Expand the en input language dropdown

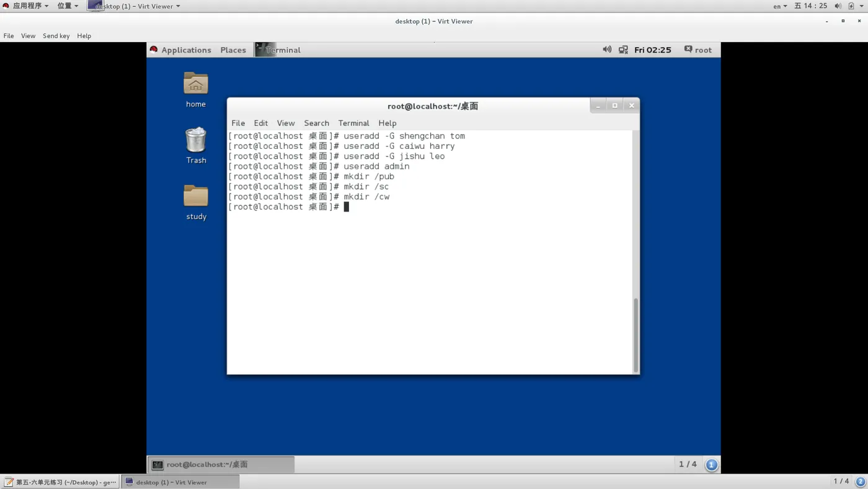(x=780, y=6)
